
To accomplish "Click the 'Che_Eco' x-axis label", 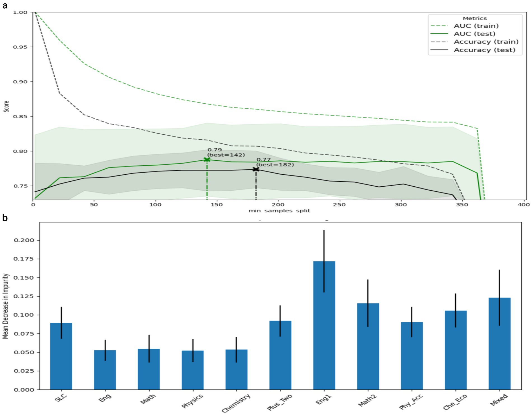I will coord(455,402).
